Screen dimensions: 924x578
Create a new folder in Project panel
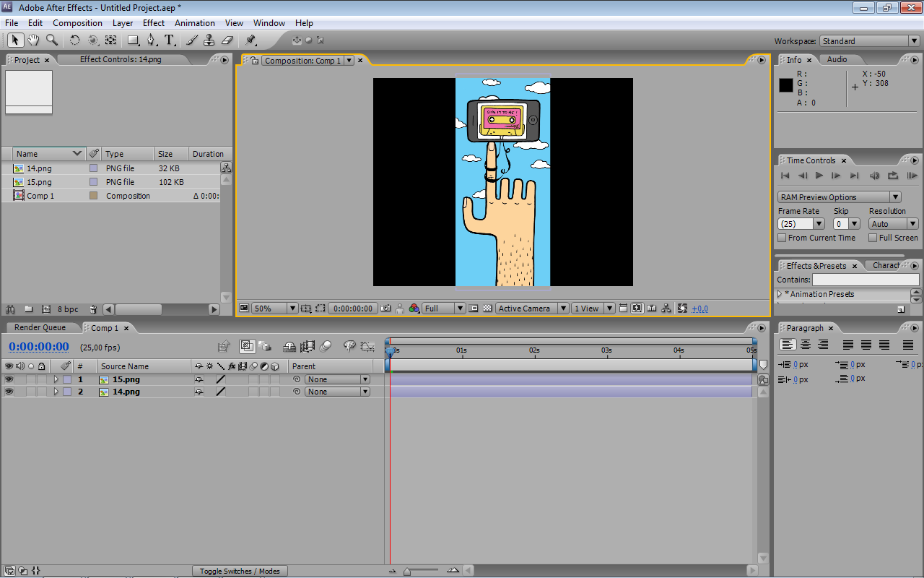coord(29,309)
